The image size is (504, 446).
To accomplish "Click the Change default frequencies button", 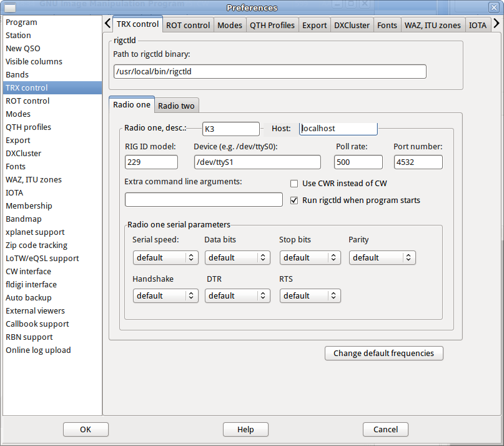I will 383,353.
